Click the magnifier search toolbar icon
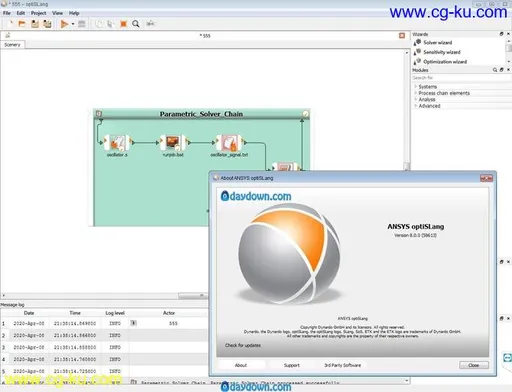 tap(136, 24)
